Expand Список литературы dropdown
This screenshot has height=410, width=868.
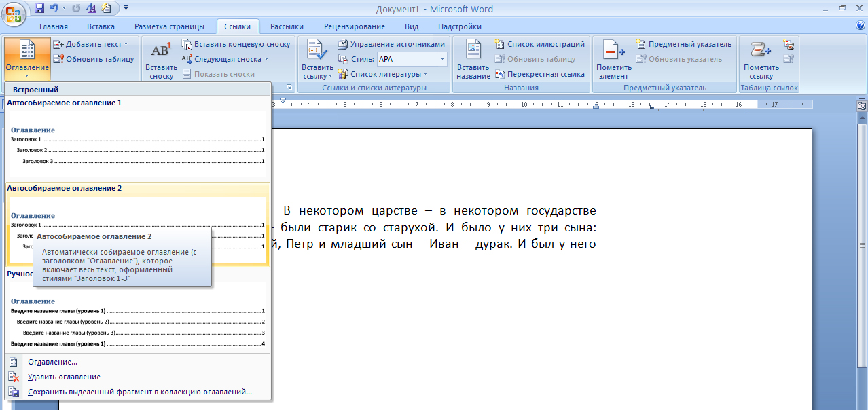(384, 74)
